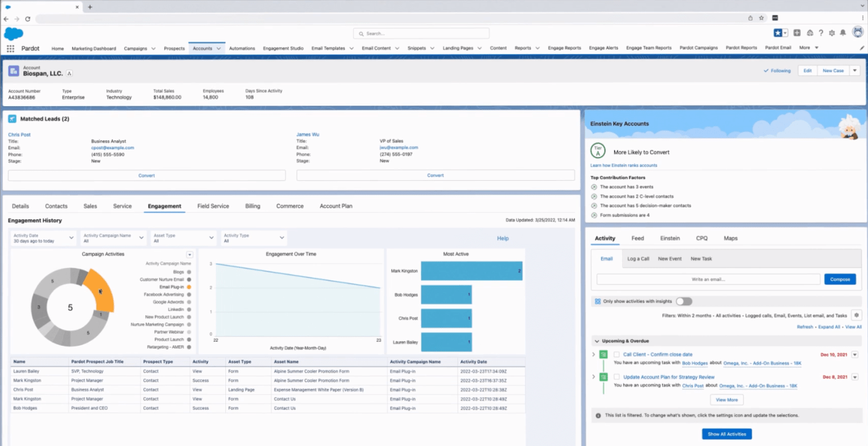Viewport: 868px width, 446px height.
Task: Open the Setup gear icon
Action: 832,33
